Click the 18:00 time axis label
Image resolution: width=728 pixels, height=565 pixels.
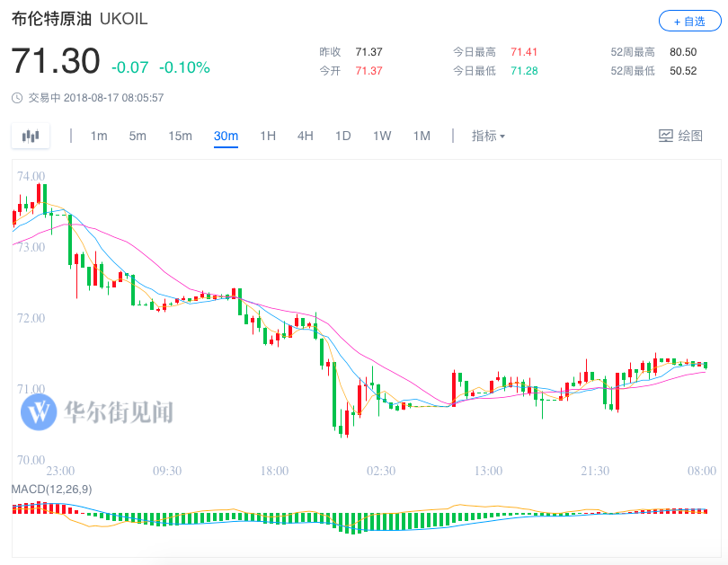click(x=274, y=471)
